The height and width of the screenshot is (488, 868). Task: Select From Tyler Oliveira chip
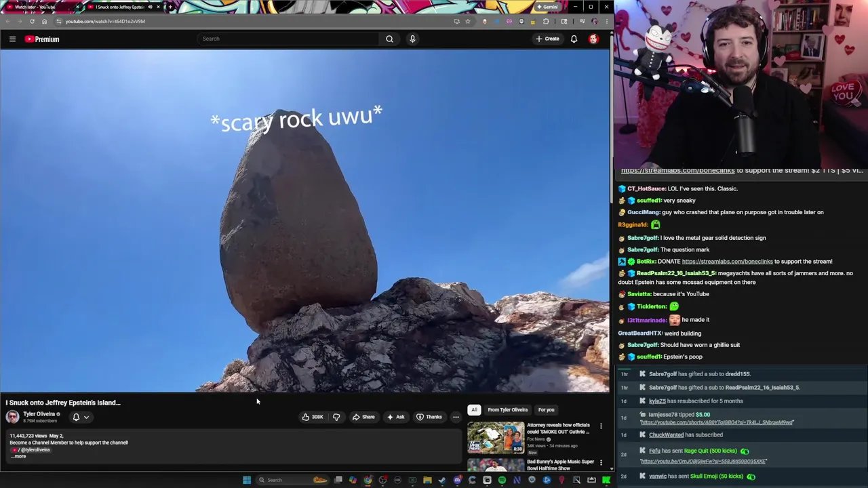507,409
